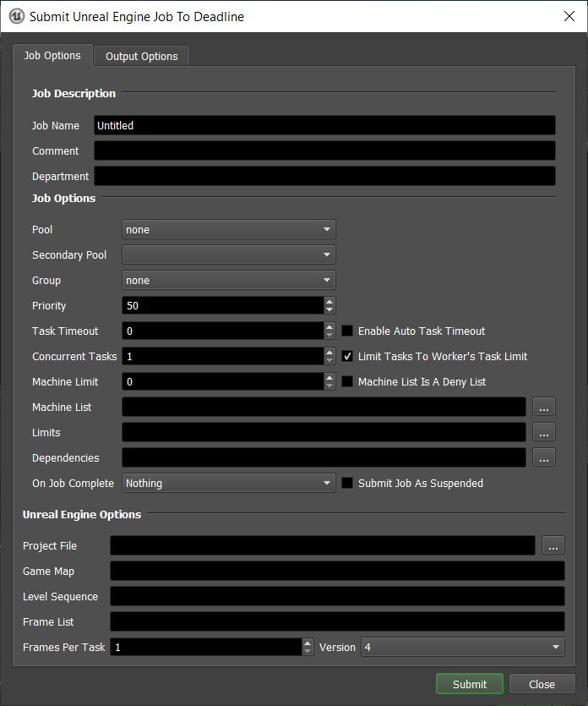Screen dimensions: 588x706
Task: Click the Comment text field
Action: click(x=324, y=151)
